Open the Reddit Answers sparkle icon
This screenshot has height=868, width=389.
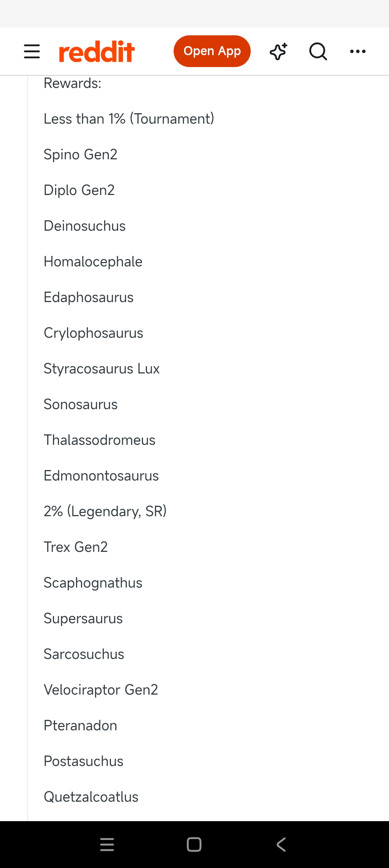(278, 51)
